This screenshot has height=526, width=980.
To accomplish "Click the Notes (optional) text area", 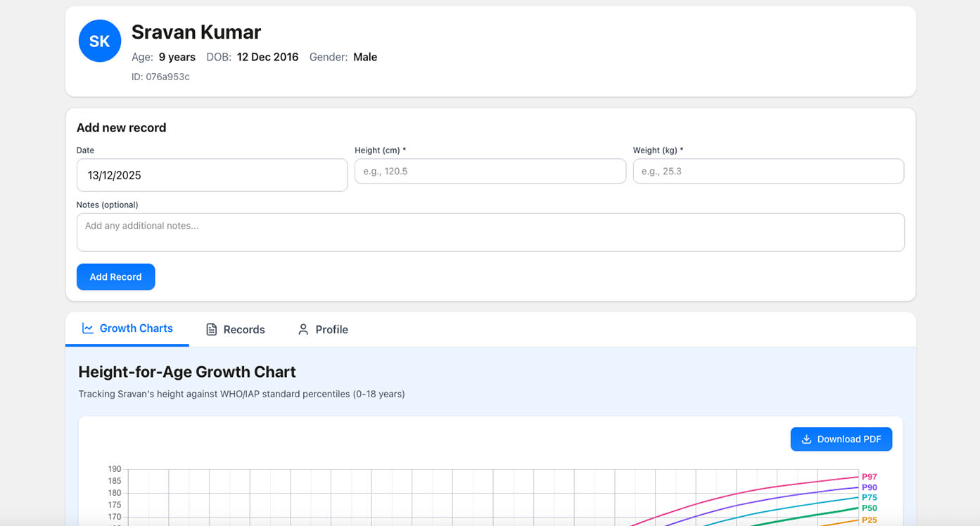I will point(490,232).
